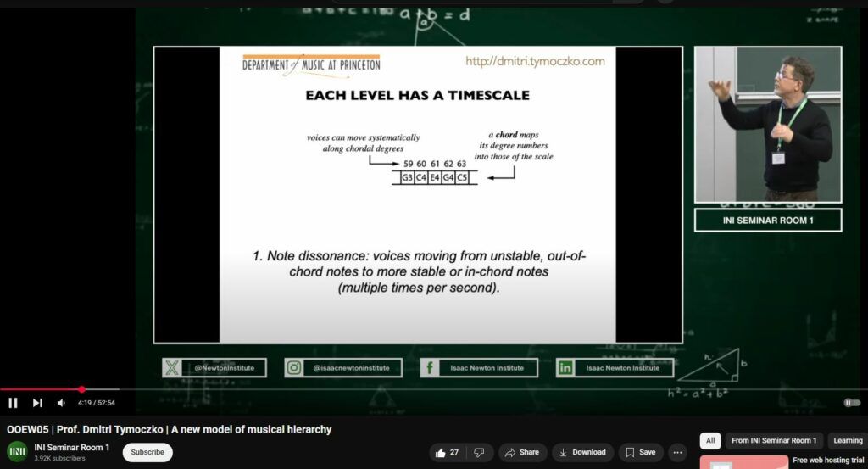Open more actions three-dot menu
This screenshot has width=868, height=469.
[x=677, y=452]
